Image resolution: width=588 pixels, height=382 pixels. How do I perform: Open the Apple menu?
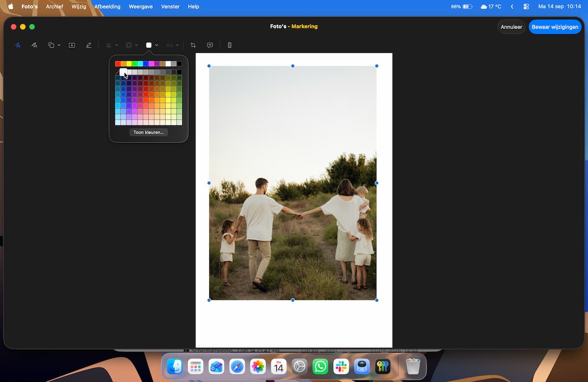pyautogui.click(x=11, y=7)
